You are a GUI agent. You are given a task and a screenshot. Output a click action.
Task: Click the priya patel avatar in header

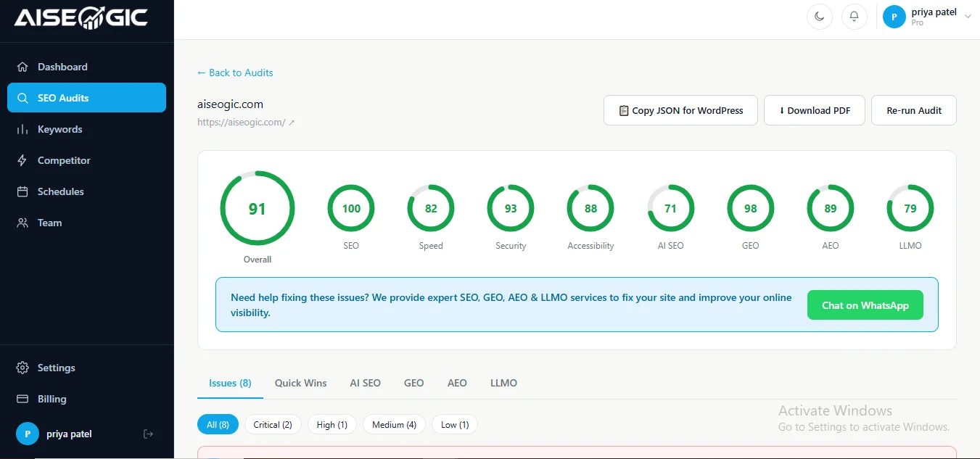(894, 16)
